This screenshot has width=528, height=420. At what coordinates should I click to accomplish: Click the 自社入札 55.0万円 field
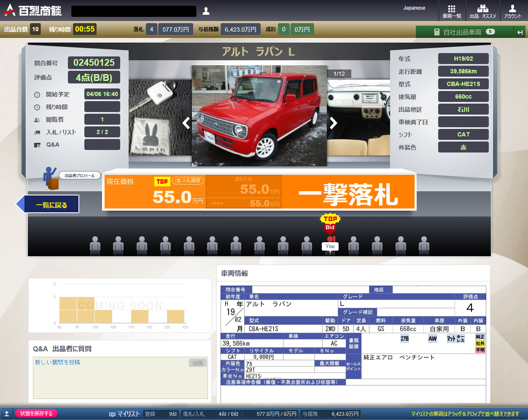point(244,187)
